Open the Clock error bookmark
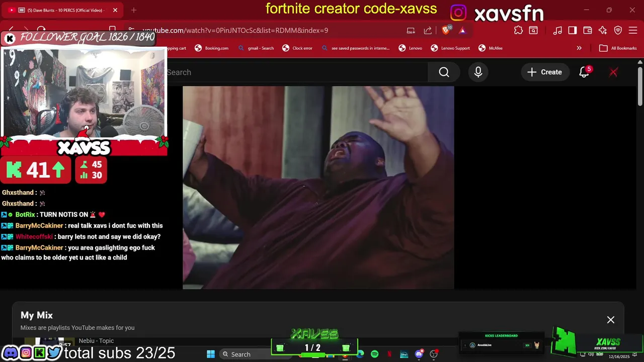The height and width of the screenshot is (362, 644). [297, 48]
